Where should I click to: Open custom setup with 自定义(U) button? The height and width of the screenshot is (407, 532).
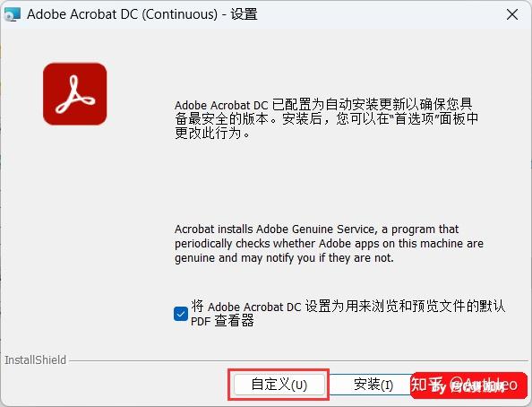pos(279,385)
